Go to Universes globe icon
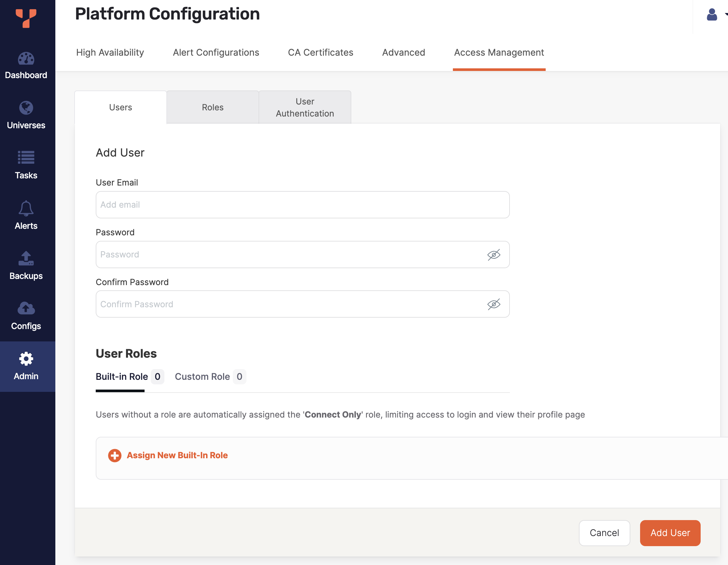Image resolution: width=728 pixels, height=565 pixels. pos(26,108)
